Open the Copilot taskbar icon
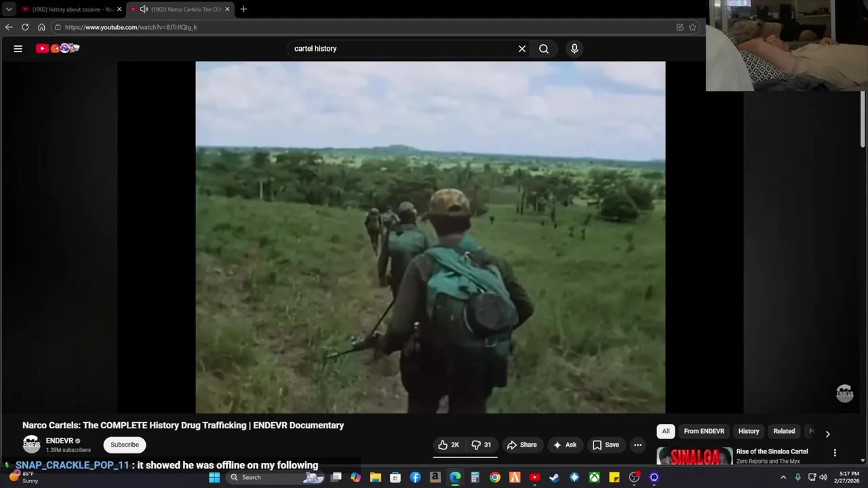 [355, 477]
